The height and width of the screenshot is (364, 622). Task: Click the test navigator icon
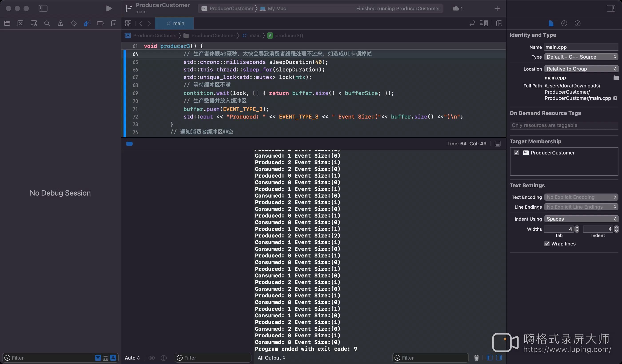coord(73,23)
